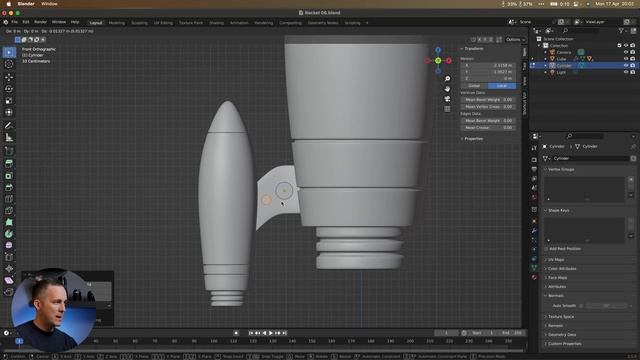
Task: Click the Median X value field
Action: (x=488, y=65)
